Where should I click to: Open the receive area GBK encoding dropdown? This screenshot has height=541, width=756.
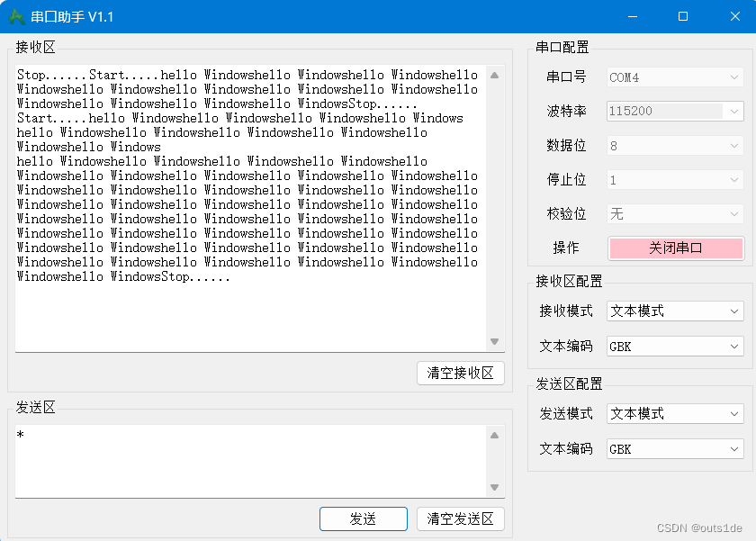tap(674, 346)
